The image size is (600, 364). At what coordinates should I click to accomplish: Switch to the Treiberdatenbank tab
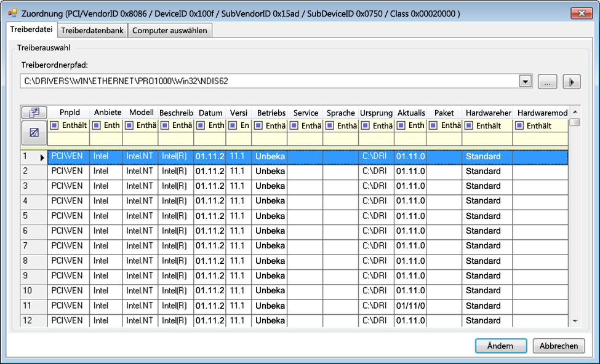tap(92, 30)
